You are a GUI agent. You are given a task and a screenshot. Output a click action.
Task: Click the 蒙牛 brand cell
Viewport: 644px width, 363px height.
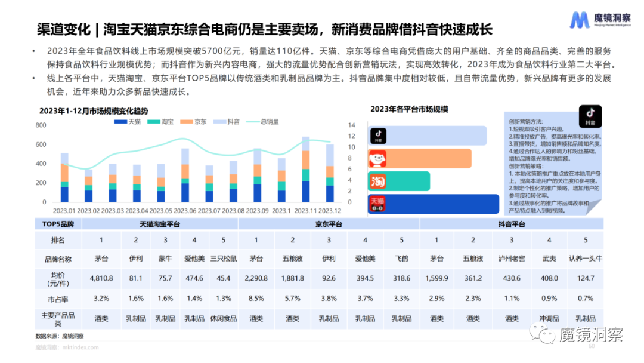click(x=165, y=259)
